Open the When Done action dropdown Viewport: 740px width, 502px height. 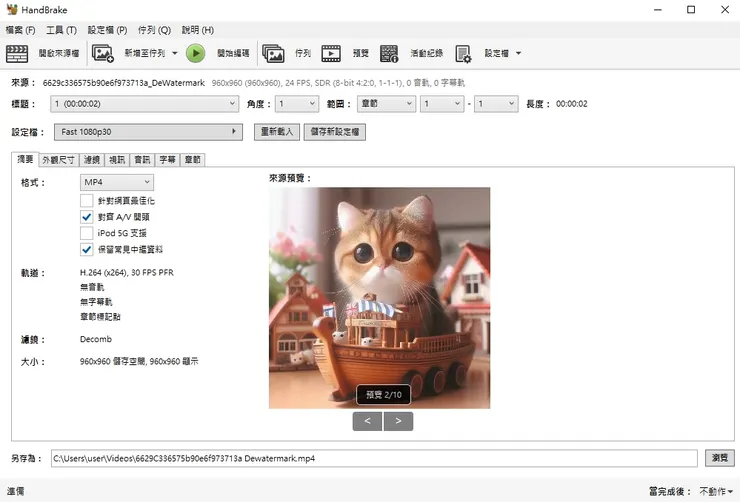click(x=716, y=491)
